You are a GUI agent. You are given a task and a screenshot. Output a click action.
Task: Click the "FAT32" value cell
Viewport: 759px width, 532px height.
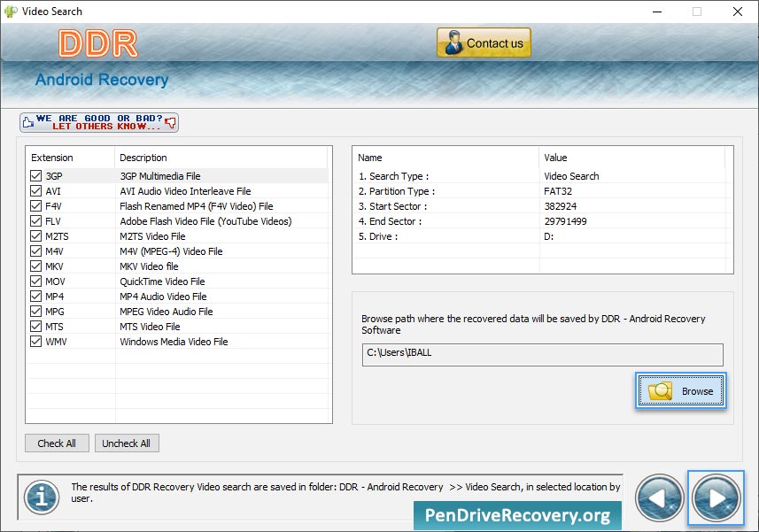[x=558, y=191]
